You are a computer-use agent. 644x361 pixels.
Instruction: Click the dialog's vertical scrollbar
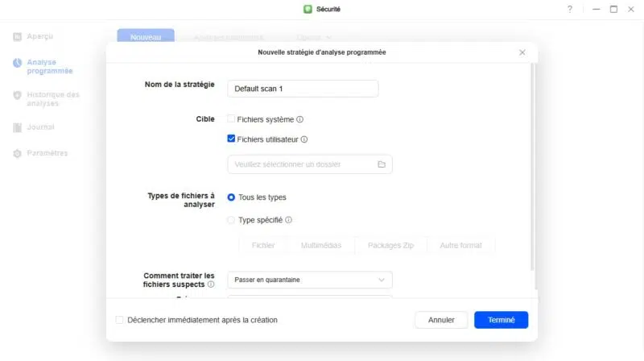click(532, 161)
